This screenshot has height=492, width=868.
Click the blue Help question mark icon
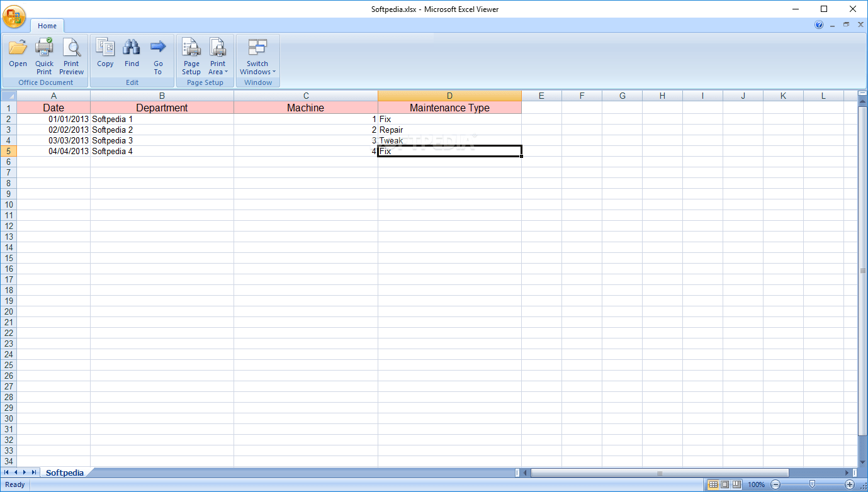(x=819, y=25)
